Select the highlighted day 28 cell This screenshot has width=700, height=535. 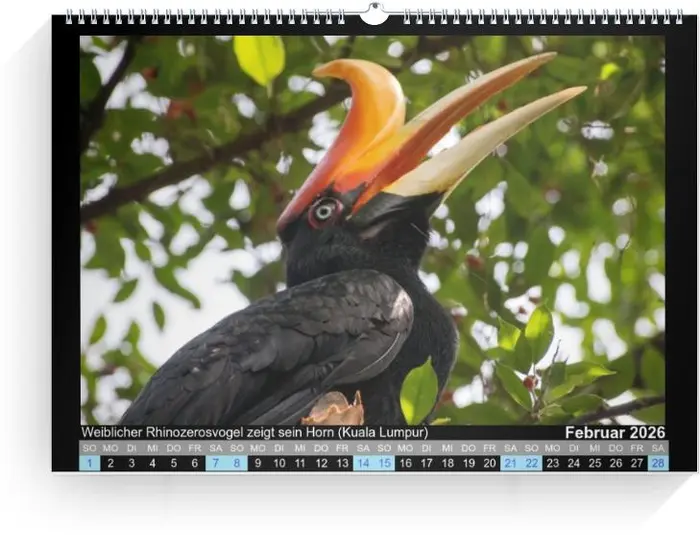(x=657, y=463)
